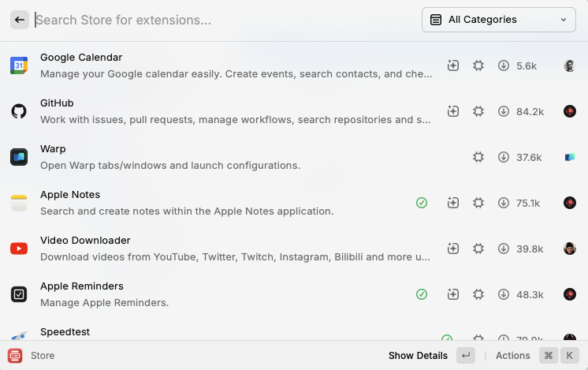Click the Show Details button
Viewport: 588px width, 370px height.
tap(418, 355)
